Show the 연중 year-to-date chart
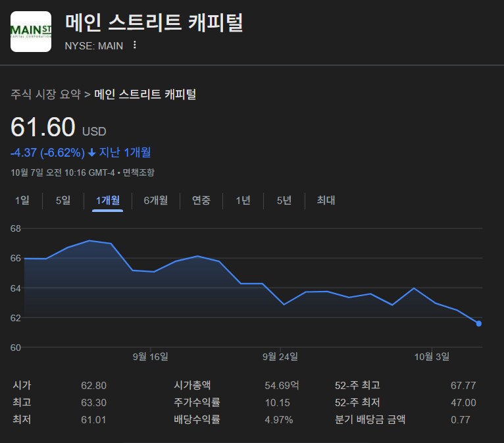Screen dimensions: 504x443 (201, 200)
